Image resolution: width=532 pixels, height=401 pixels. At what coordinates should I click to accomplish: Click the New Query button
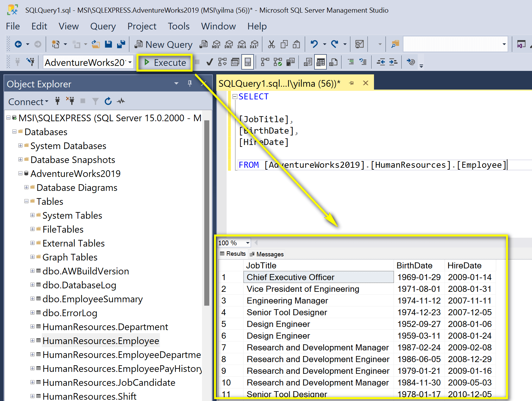163,45
